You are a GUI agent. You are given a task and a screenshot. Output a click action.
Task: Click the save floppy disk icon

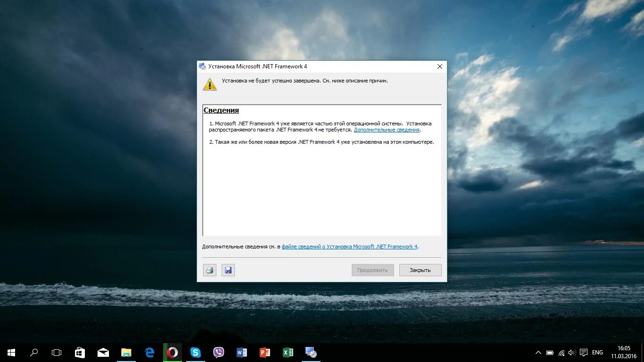[x=228, y=270]
